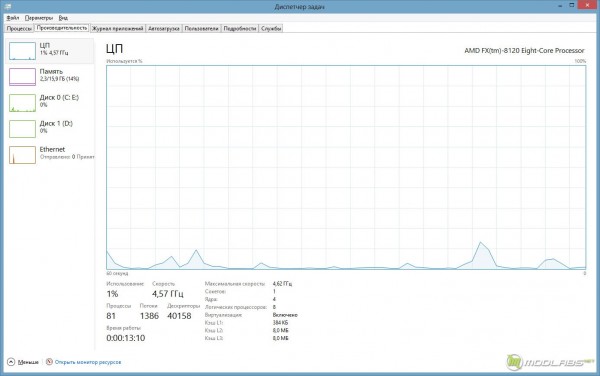
Task: Click the processes count 81
Action: 111,316
